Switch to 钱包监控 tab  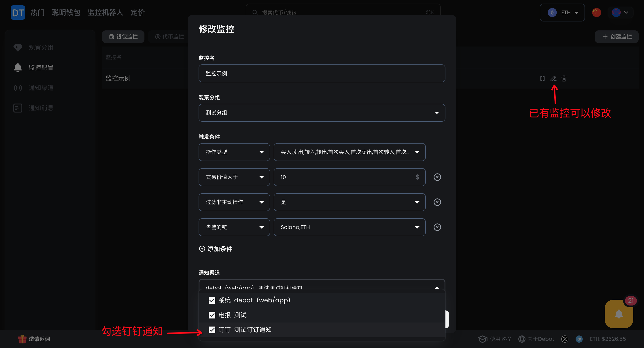123,36
